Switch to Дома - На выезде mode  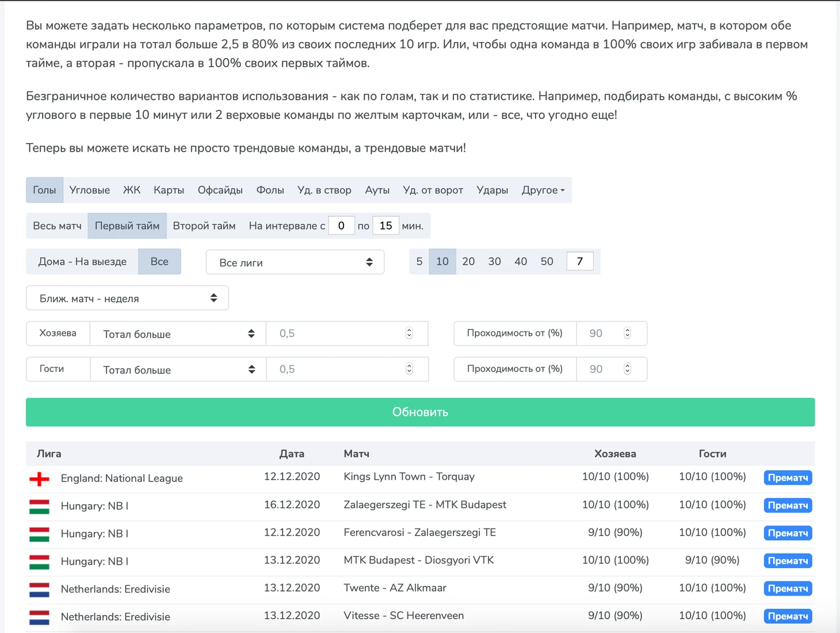point(82,262)
